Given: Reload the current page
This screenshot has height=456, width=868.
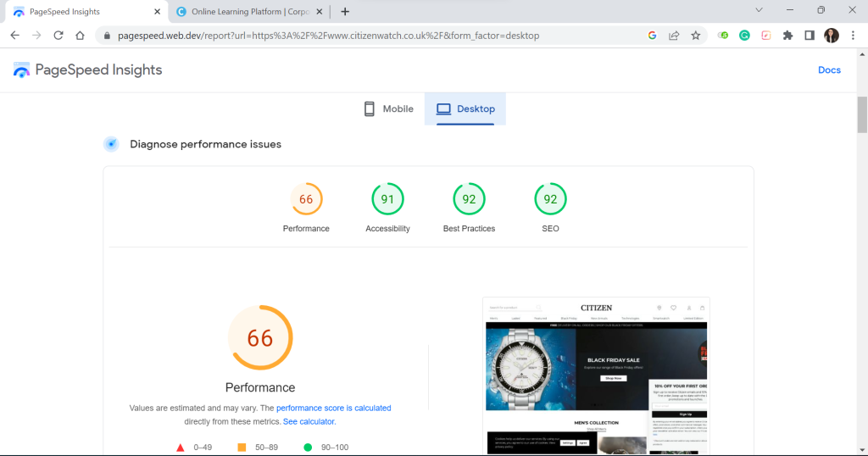Looking at the screenshot, I should coord(58,36).
